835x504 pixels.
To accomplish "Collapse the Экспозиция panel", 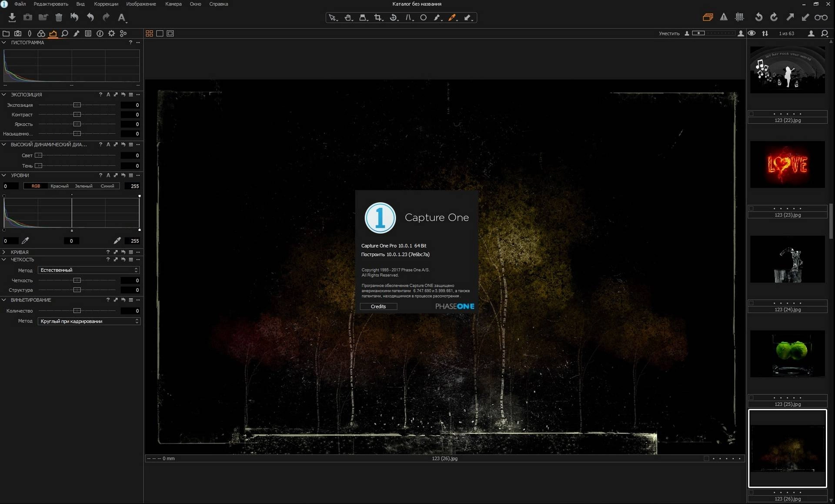I will pyautogui.click(x=4, y=94).
